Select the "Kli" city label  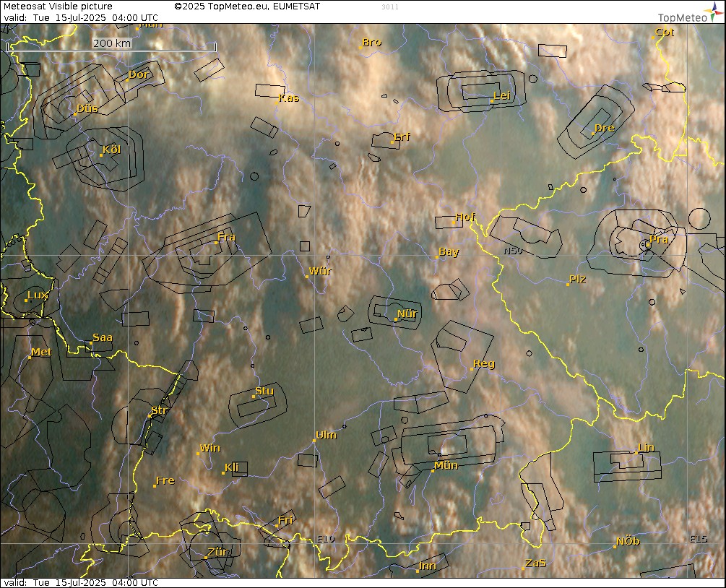pos(231,467)
